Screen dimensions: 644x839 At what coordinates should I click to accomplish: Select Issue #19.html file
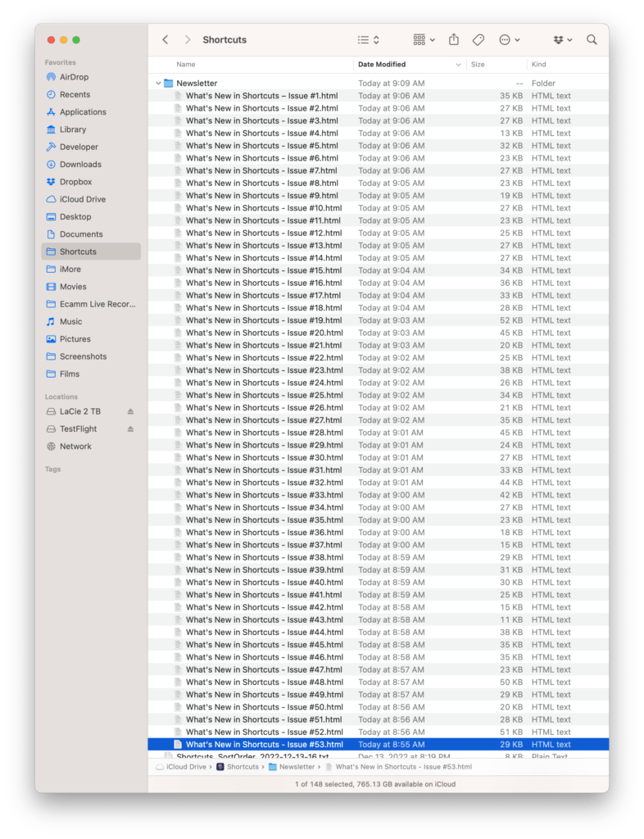(379, 320)
